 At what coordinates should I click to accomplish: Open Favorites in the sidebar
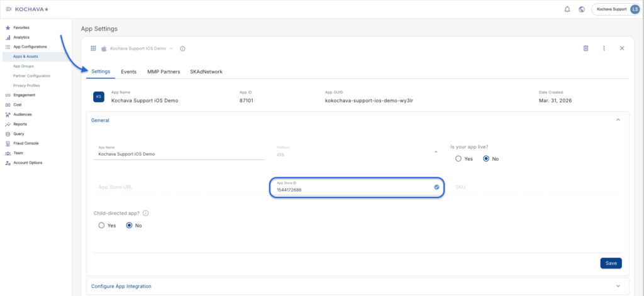21,28
